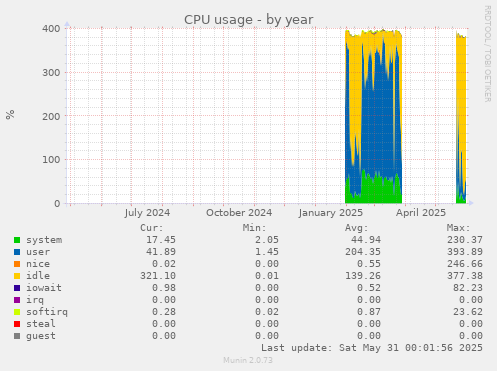Image resolution: width=497 pixels, height=371 pixels.
Task: Click the 'Avg:' column header
Action: click(356, 228)
